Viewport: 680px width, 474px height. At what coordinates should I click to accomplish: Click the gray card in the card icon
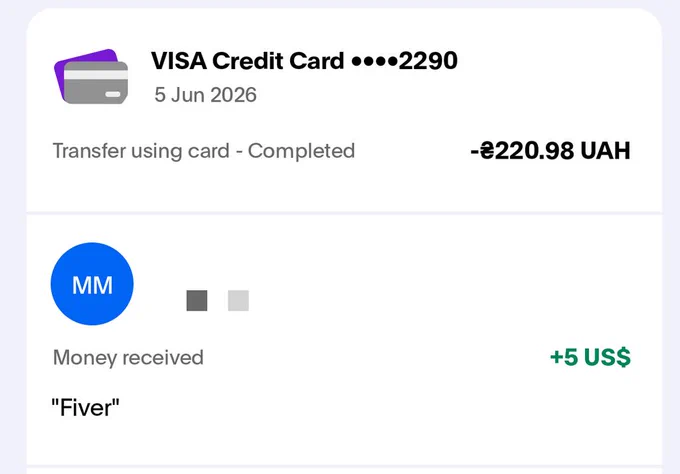click(x=96, y=83)
